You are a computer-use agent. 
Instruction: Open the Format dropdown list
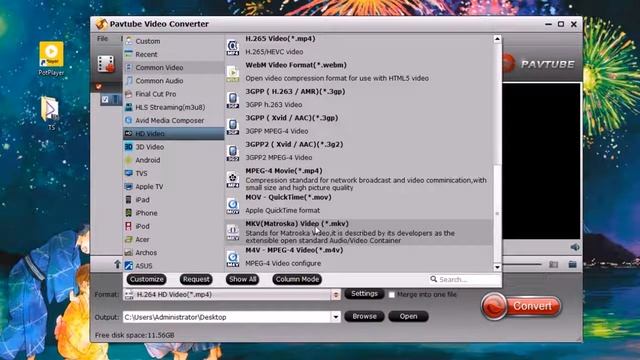pyautogui.click(x=336, y=295)
